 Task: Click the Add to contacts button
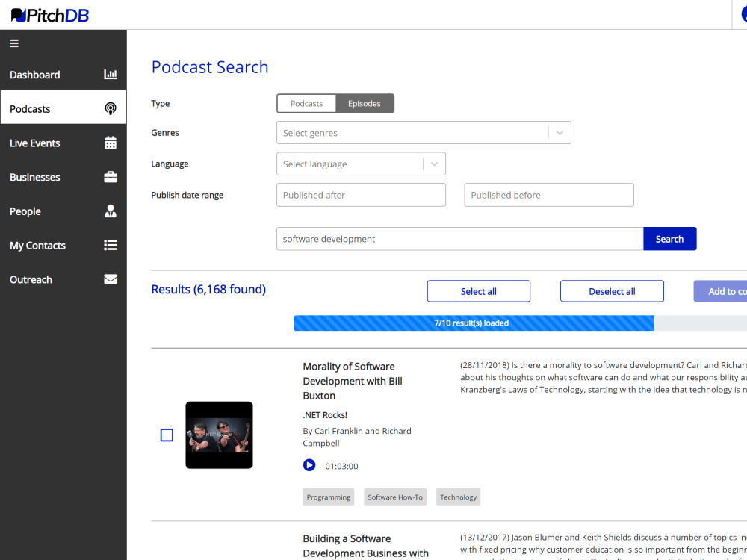point(720,291)
